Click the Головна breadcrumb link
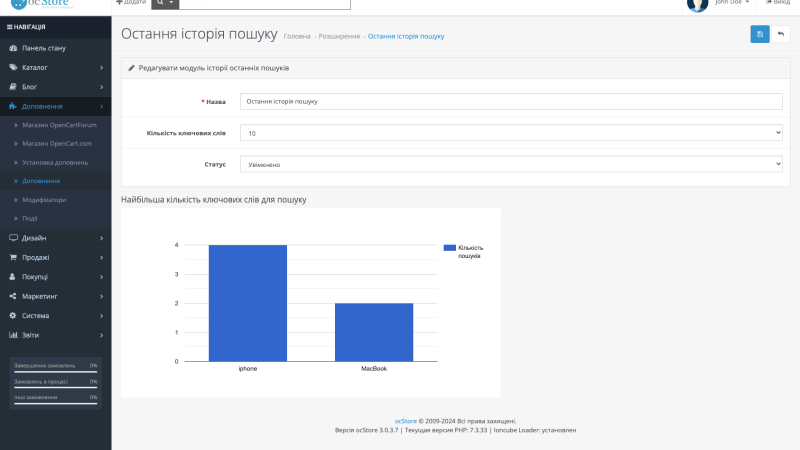 coord(297,36)
